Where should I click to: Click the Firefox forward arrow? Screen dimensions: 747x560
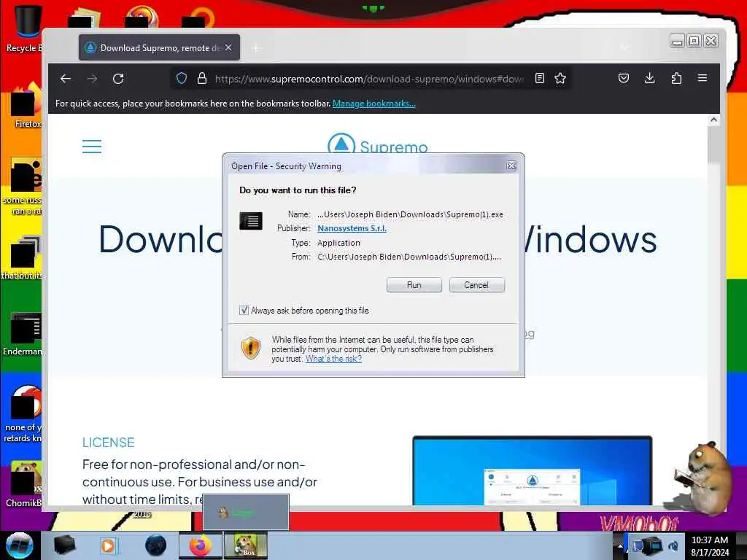[92, 79]
